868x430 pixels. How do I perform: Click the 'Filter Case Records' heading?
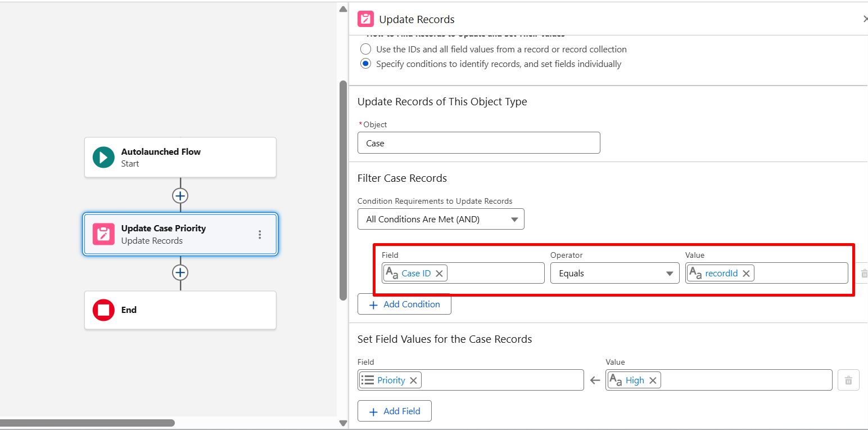(402, 178)
